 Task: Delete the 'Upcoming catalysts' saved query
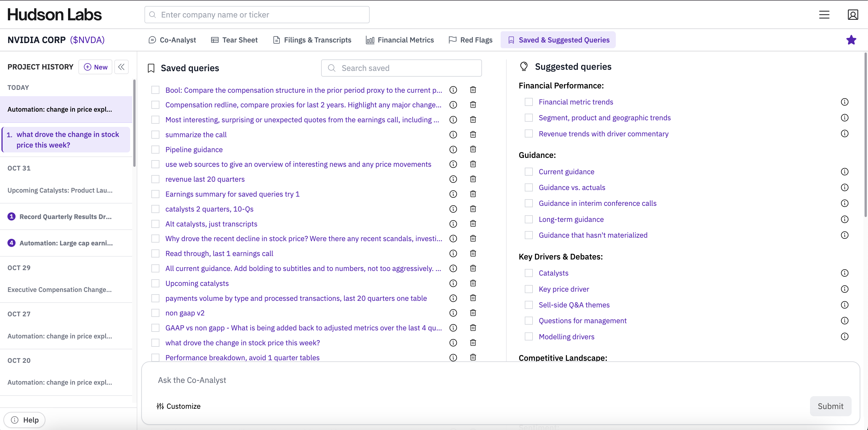(x=473, y=283)
